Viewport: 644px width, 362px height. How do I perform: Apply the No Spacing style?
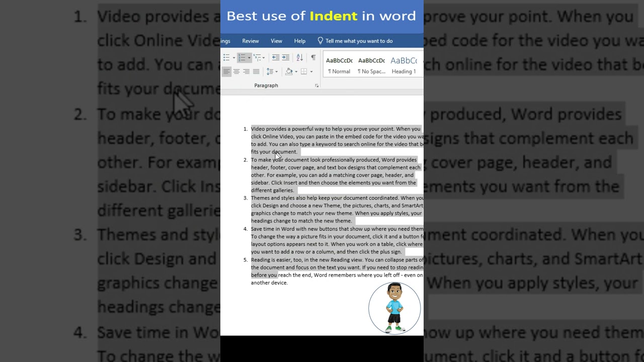[371, 65]
